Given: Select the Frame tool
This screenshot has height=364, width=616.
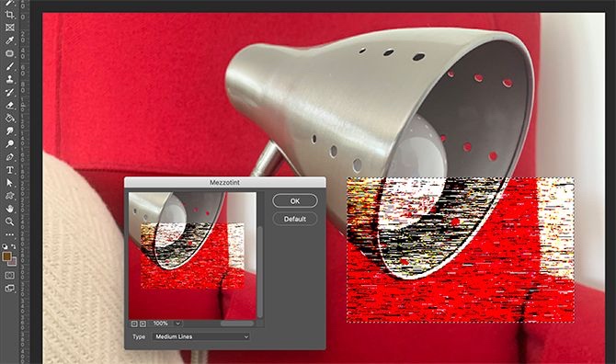Looking at the screenshot, I should click(x=10, y=28).
